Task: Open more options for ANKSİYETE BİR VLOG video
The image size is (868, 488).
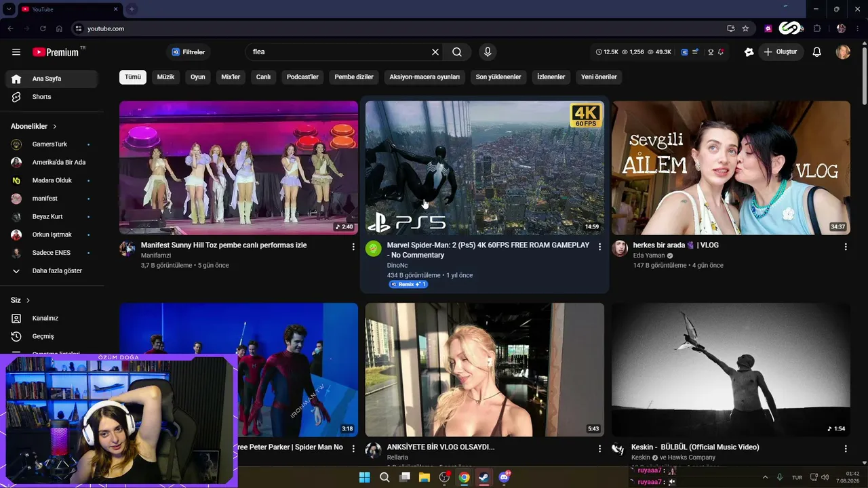Action: click(599, 449)
